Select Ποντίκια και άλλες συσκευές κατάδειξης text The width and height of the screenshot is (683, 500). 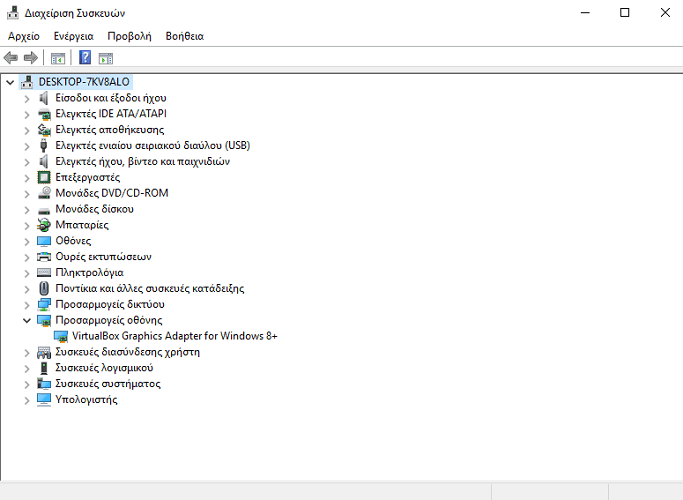(x=150, y=288)
